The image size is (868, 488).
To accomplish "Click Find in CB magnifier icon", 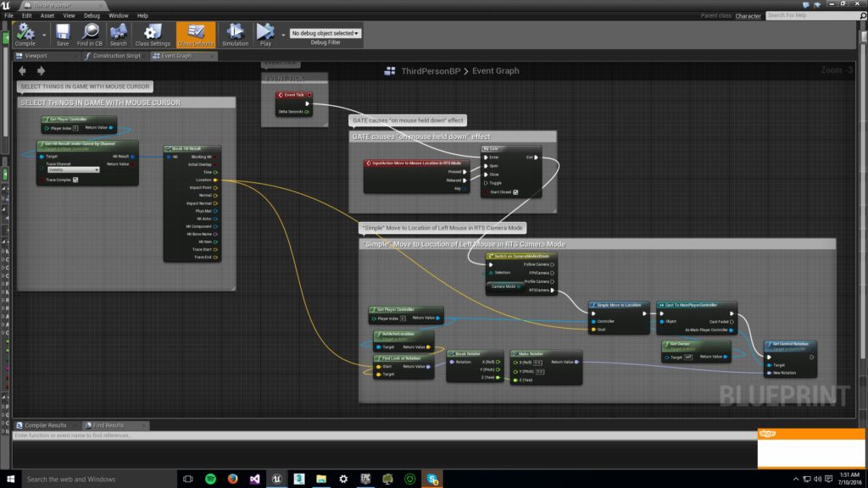I will click(x=90, y=34).
